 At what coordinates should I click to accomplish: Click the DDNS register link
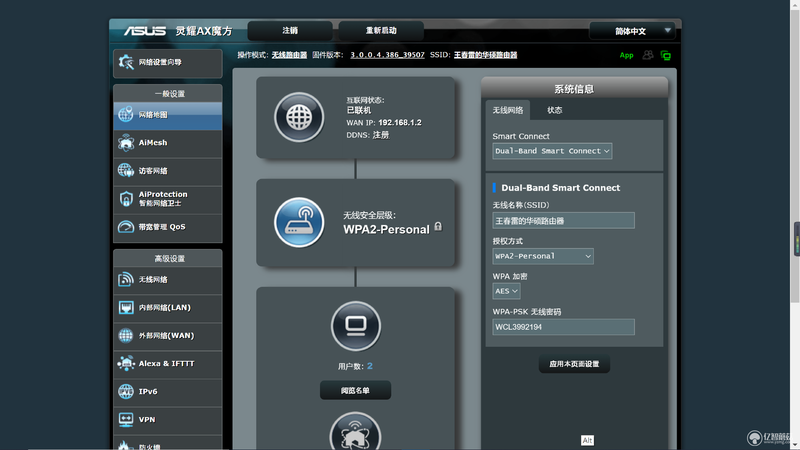click(x=381, y=135)
